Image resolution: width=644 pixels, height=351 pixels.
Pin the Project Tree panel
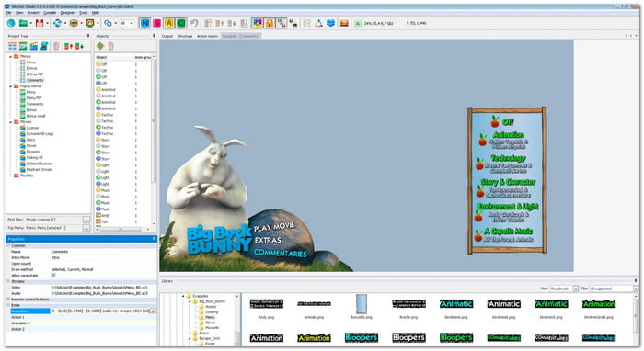88,36
